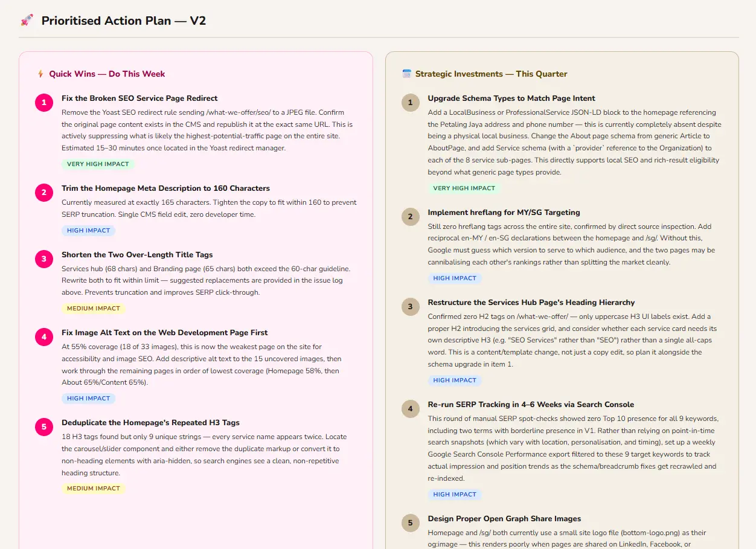Click the pink number 5 badge for Repeated H3 Tags
The image size is (756, 549).
pyautogui.click(x=44, y=427)
